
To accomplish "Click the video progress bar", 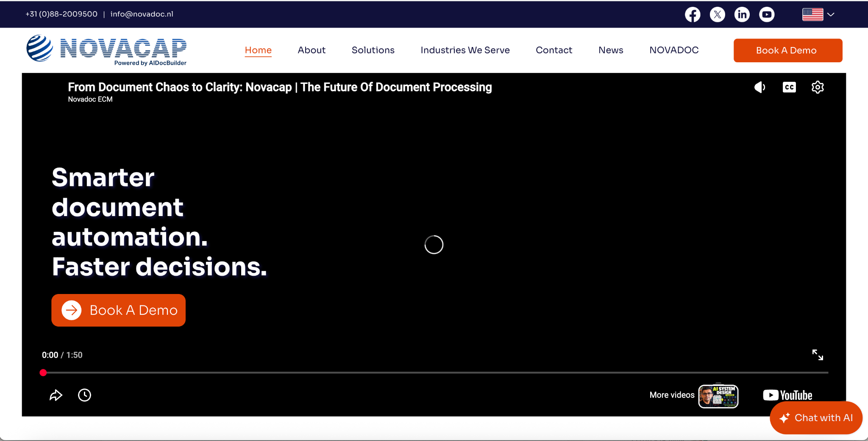I will coord(434,373).
